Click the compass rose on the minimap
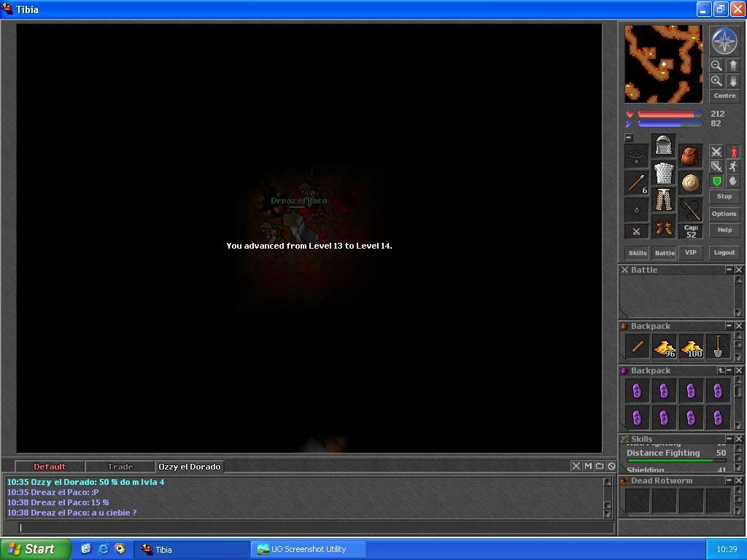Image resolution: width=747 pixels, height=560 pixels. (x=724, y=42)
